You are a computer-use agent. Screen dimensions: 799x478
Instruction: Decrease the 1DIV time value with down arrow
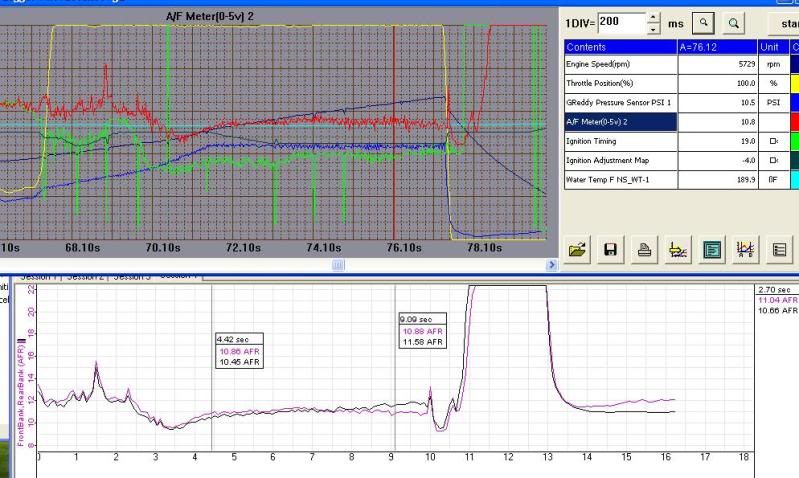click(x=654, y=27)
